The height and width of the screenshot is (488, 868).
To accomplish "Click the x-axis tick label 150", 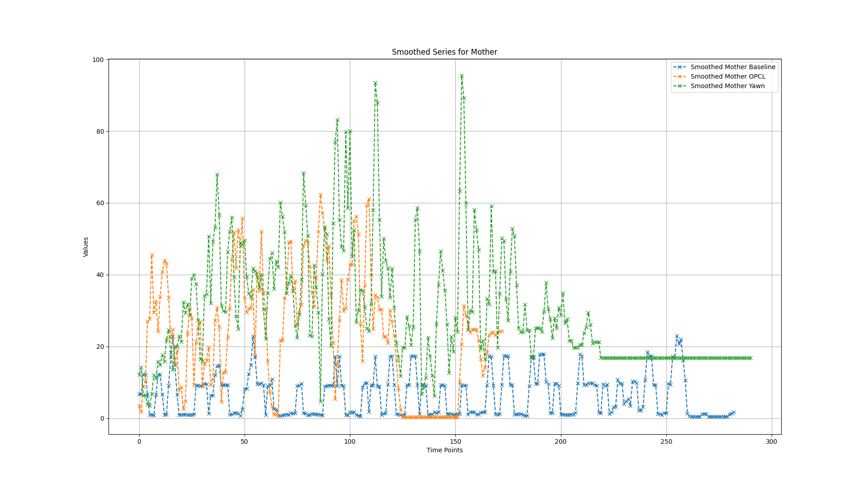I will [455, 441].
